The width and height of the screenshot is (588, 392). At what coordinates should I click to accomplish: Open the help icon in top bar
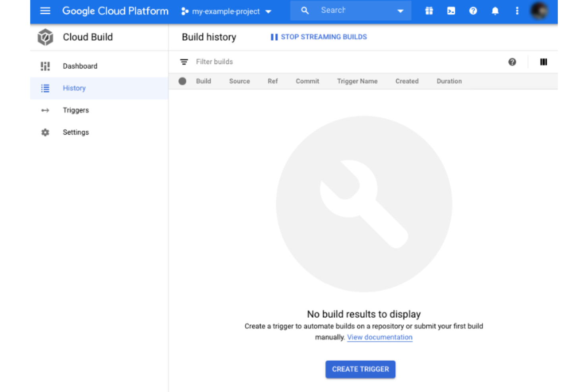click(473, 11)
